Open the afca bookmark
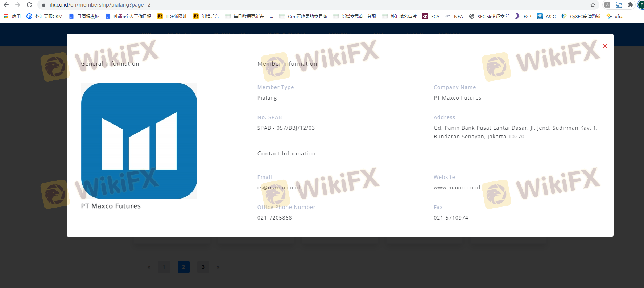644x288 pixels. click(x=615, y=16)
